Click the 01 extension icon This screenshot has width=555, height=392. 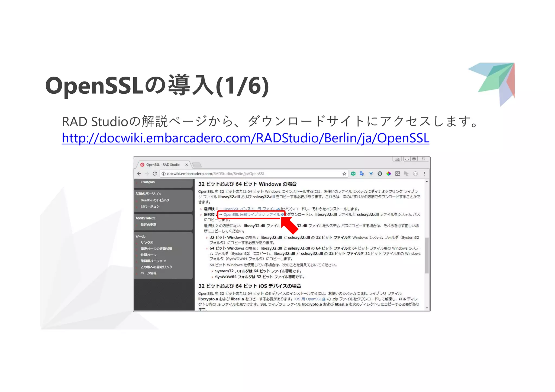pos(398,174)
